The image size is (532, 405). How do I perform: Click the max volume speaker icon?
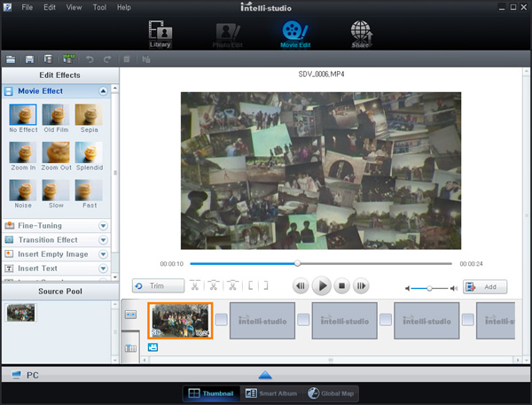point(454,288)
